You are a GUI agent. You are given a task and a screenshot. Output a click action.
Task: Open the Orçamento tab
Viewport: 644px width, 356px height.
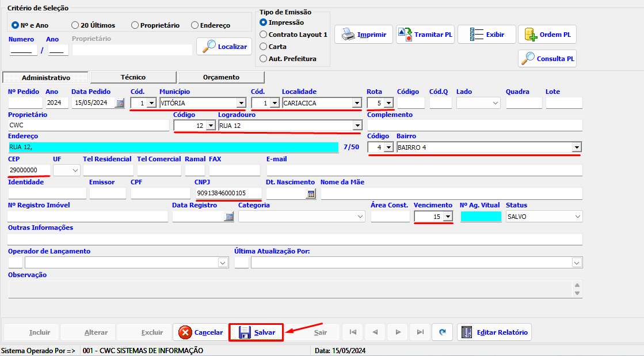click(221, 77)
